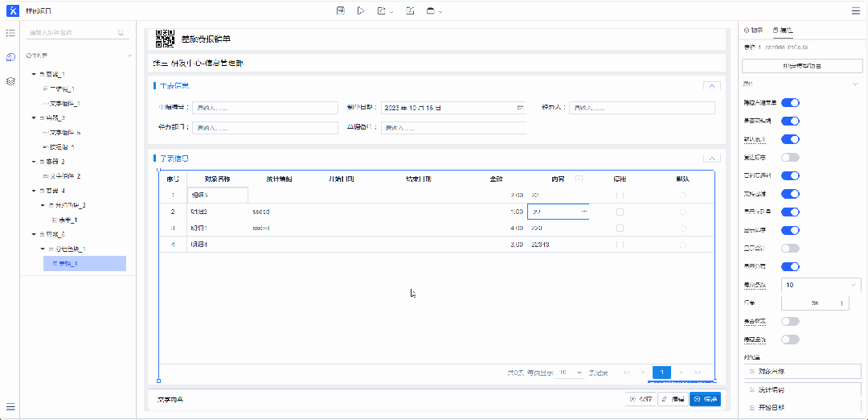The width and height of the screenshot is (868, 420).
Task: Select the 属性 tab in right panel
Action: (782, 30)
